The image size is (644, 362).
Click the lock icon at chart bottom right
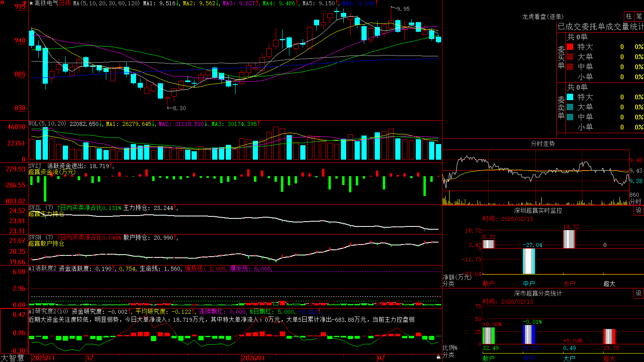point(438,357)
